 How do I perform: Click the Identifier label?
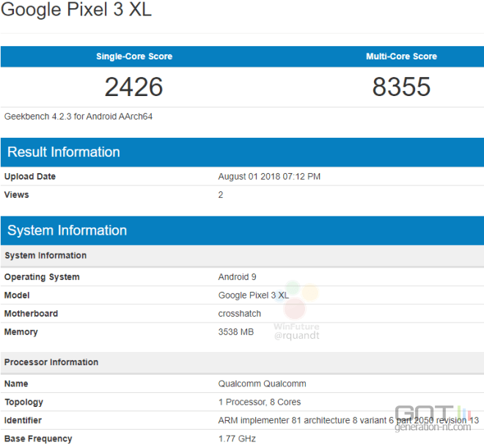(x=23, y=420)
